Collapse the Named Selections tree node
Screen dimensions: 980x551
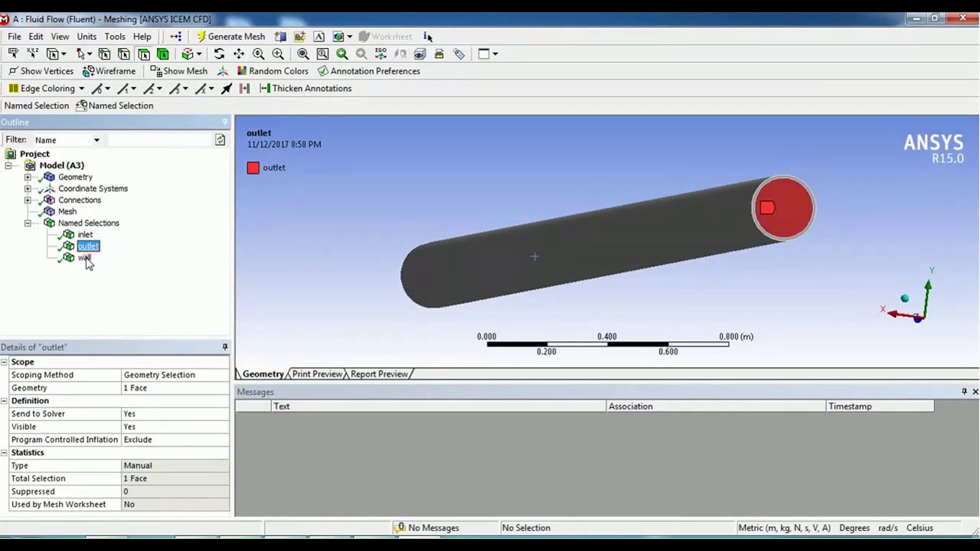point(28,223)
